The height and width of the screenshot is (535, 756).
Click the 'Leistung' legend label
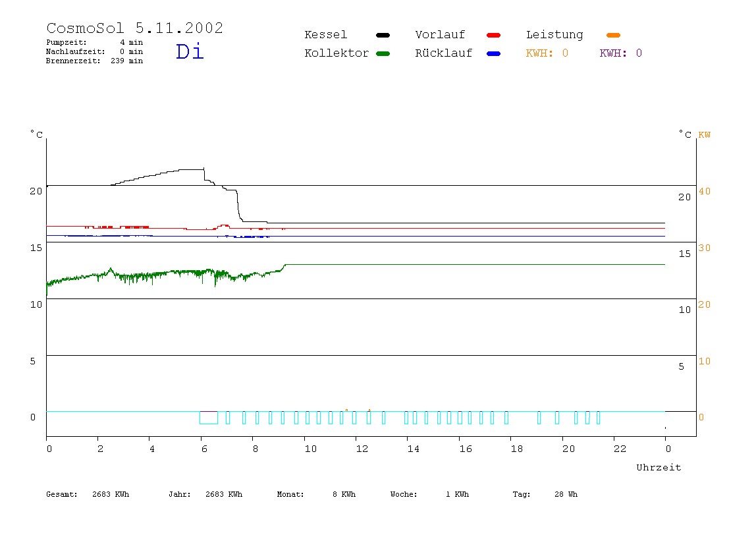pos(554,35)
